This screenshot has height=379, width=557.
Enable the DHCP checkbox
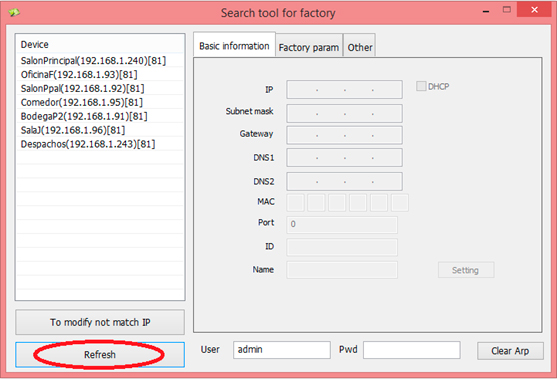pyautogui.click(x=421, y=86)
